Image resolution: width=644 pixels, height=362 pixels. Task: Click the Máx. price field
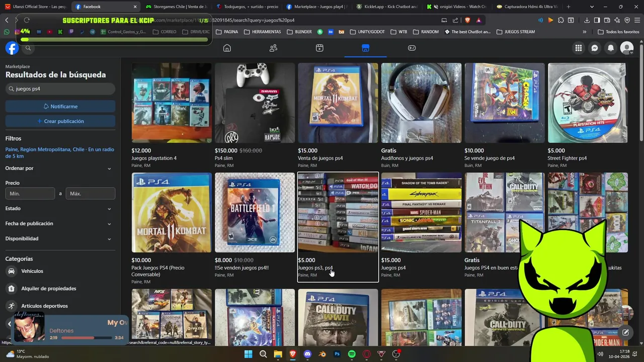91,194
